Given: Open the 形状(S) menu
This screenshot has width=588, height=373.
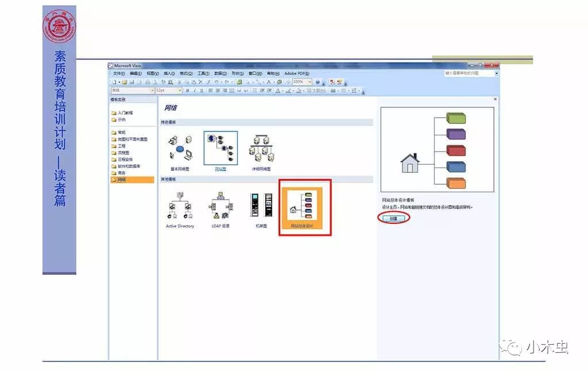Looking at the screenshot, I should tap(237, 73).
